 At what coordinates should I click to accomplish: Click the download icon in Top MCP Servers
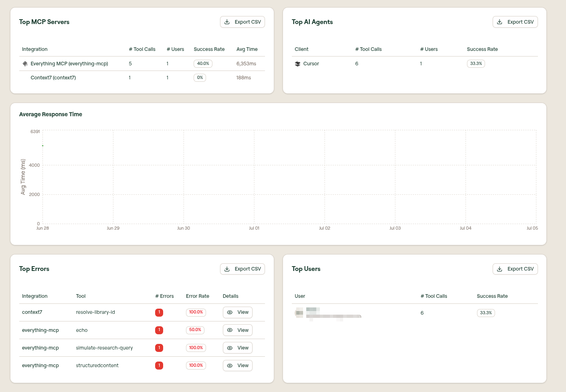[x=227, y=22]
